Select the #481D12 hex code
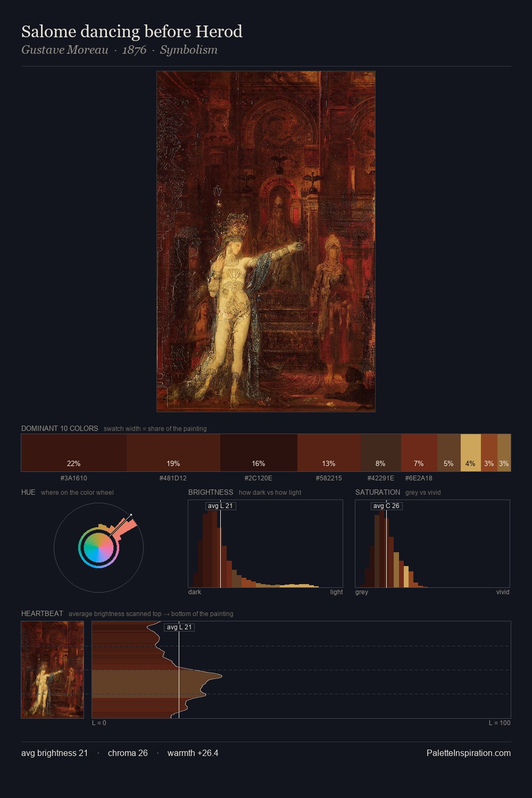The image size is (532, 798). pyautogui.click(x=173, y=478)
